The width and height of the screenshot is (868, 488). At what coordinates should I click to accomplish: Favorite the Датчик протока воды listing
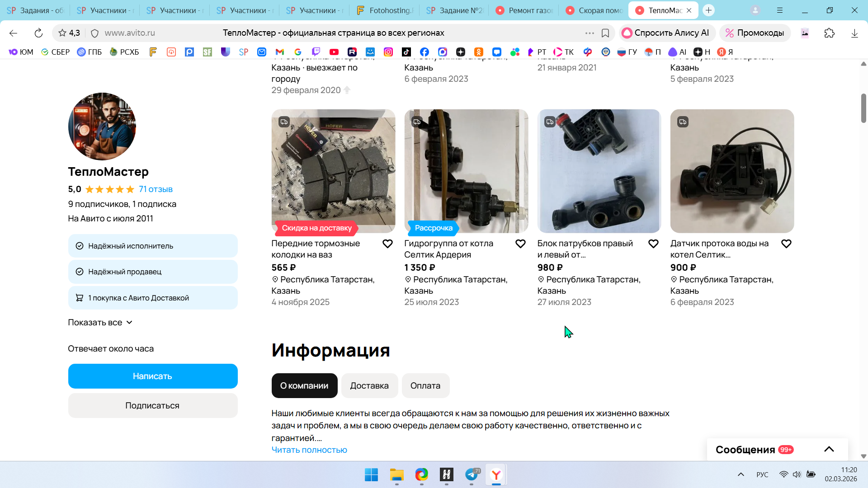(786, 244)
